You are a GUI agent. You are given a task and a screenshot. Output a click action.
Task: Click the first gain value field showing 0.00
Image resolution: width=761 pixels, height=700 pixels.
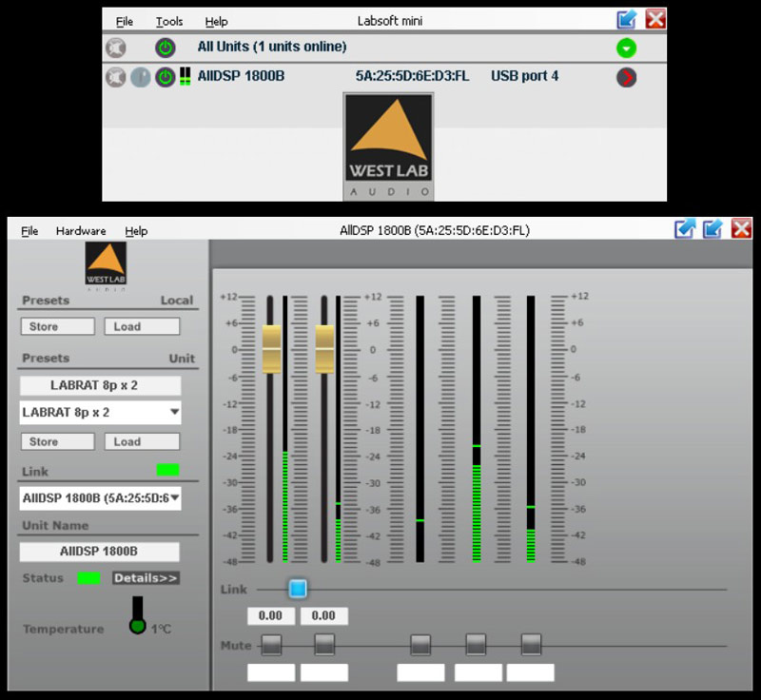pos(270,616)
